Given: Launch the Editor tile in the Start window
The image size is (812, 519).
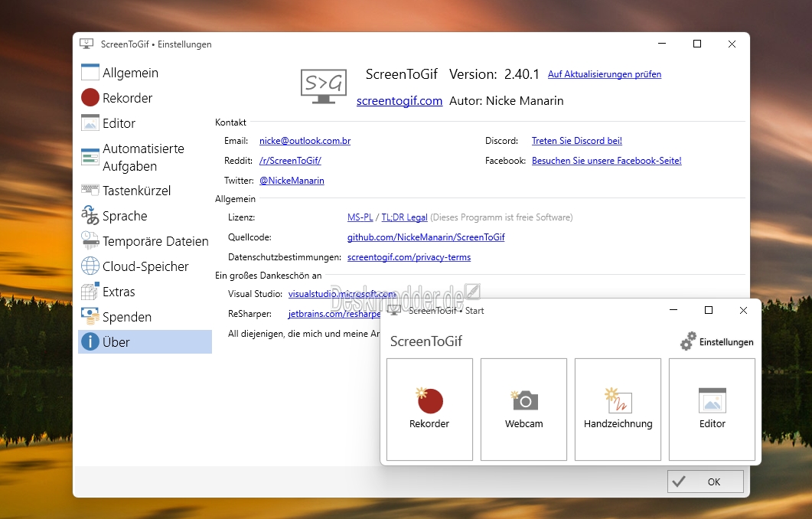Looking at the screenshot, I should [x=712, y=410].
